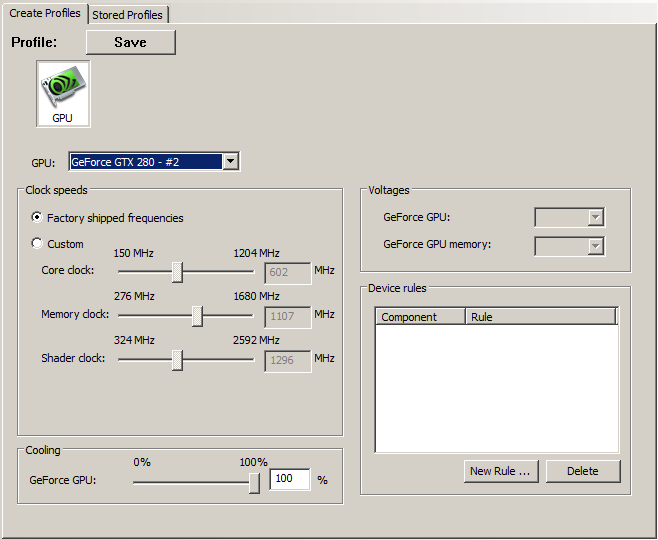Click the 1204 MHz core clock maximum label
Viewport: 658px width, 540px height.
click(x=256, y=253)
